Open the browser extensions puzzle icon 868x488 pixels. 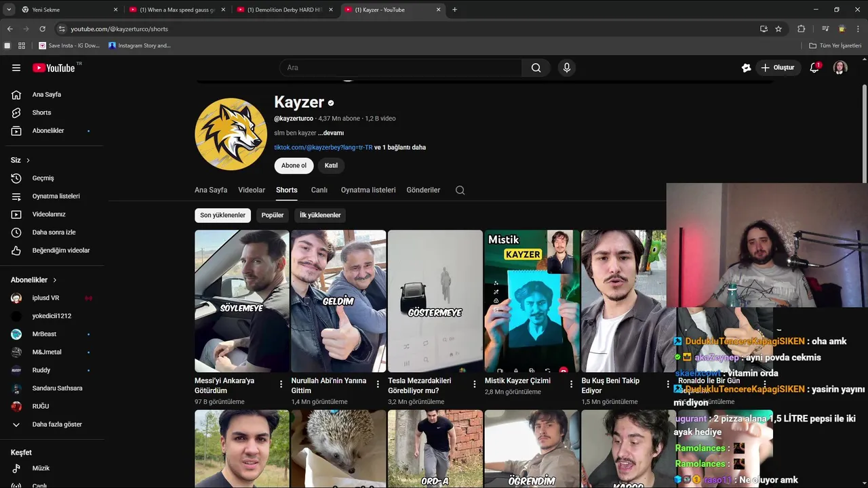[x=801, y=29]
